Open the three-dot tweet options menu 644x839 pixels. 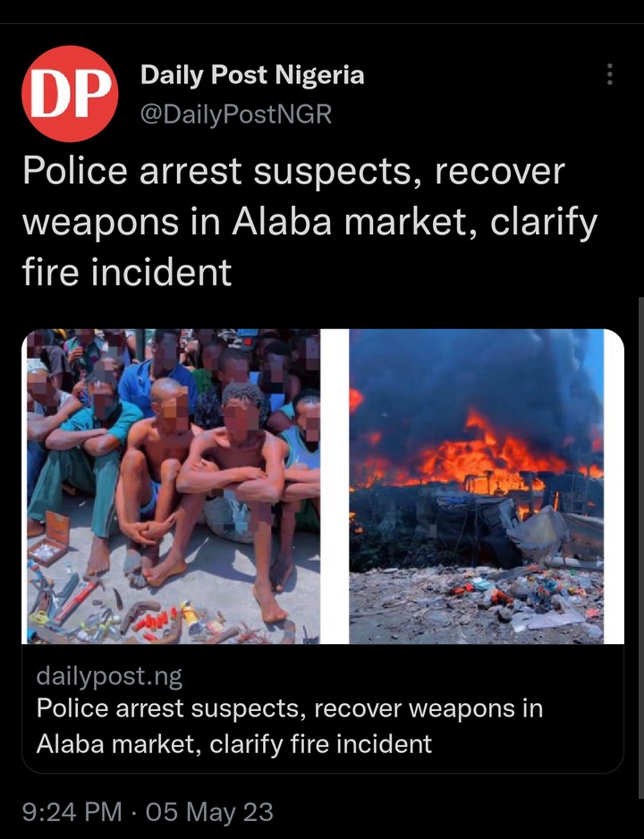609,74
